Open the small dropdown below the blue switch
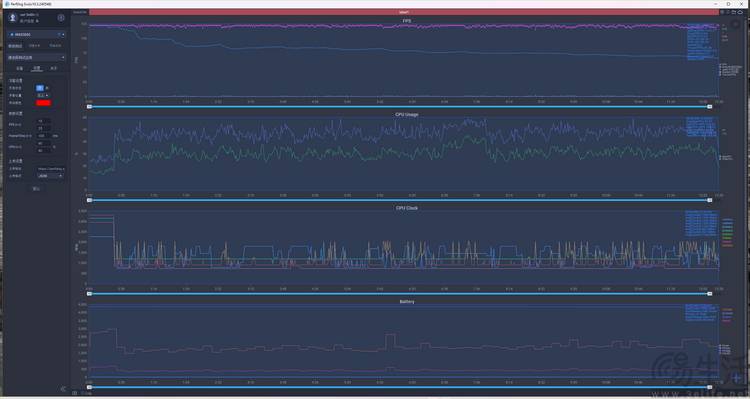The image size is (750, 399). coord(43,95)
